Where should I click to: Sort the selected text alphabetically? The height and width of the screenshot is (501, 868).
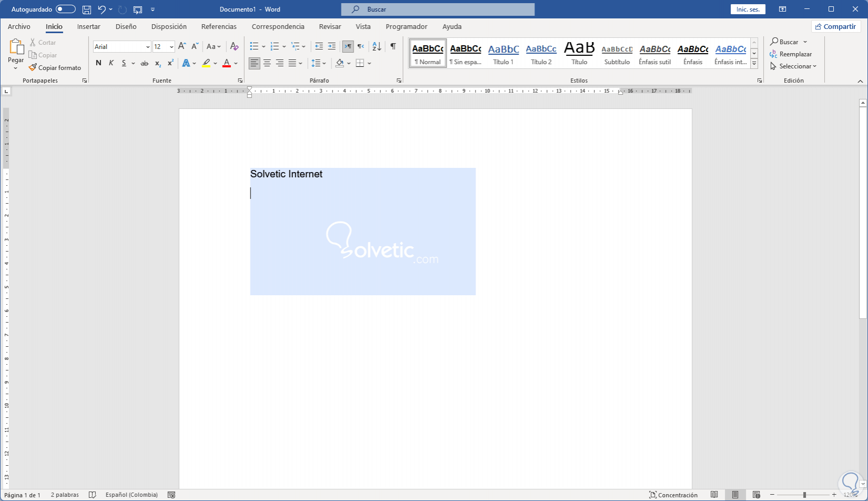point(377,47)
